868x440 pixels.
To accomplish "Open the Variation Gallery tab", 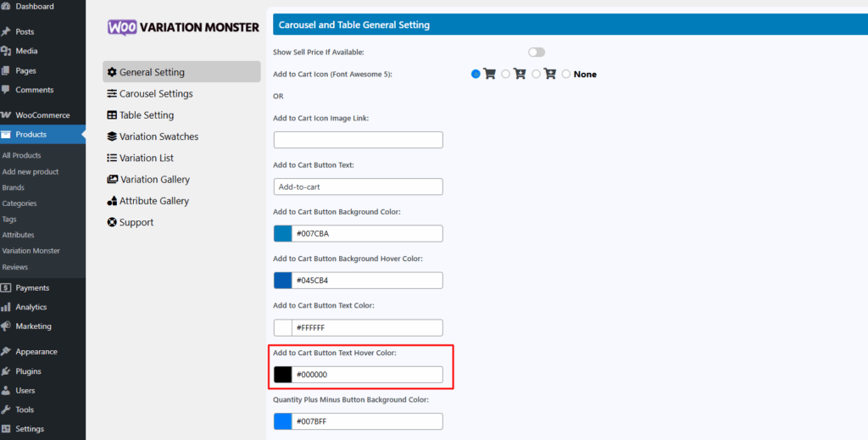I will pos(181,180).
